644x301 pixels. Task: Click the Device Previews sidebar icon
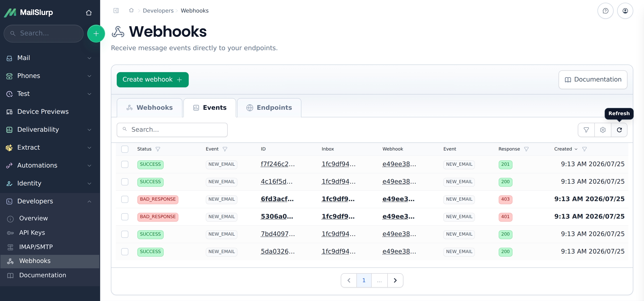pos(9,112)
